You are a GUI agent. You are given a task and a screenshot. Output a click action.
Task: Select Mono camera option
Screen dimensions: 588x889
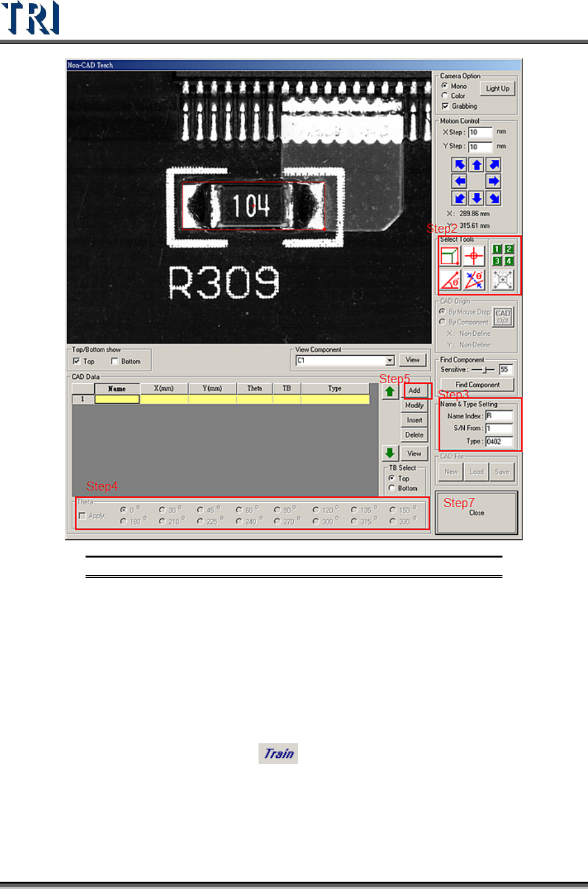tap(445, 86)
